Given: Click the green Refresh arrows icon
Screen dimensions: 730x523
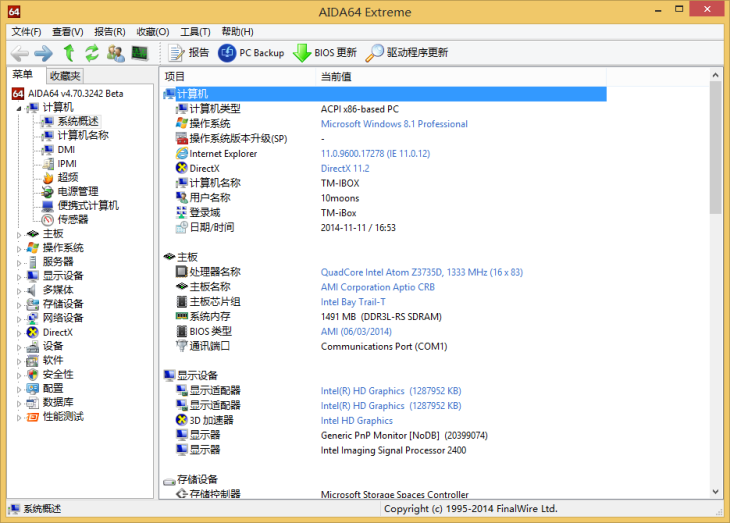Looking at the screenshot, I should click(92, 53).
